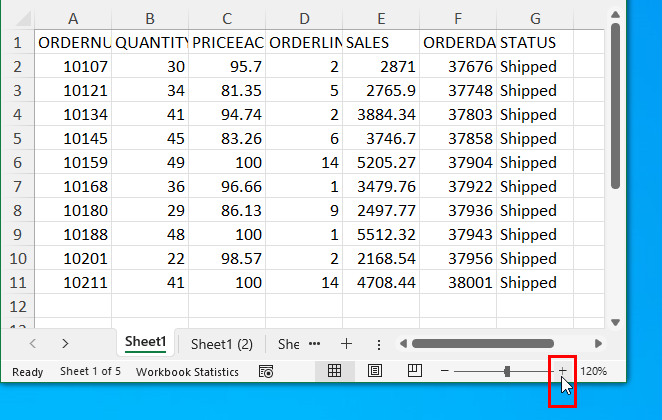Screen dimensions: 662x420
Task: Click cell with sales 5512.32
Action: (381, 234)
